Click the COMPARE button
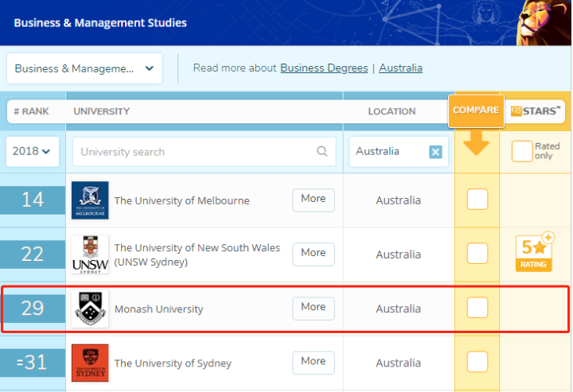 coord(476,111)
